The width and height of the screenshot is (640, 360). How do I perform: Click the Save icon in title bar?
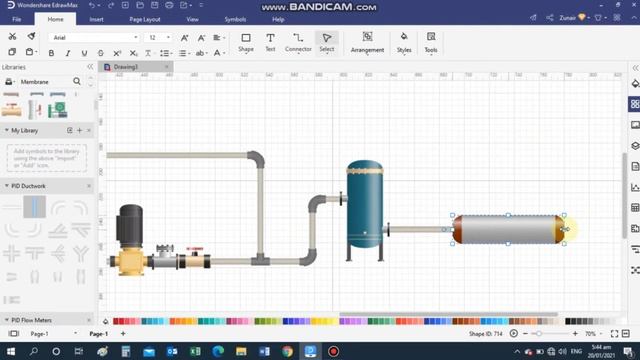154,5
